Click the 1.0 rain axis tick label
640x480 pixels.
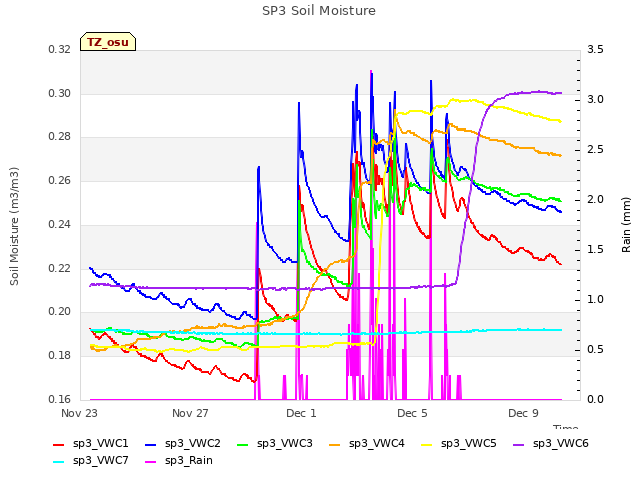pos(595,300)
